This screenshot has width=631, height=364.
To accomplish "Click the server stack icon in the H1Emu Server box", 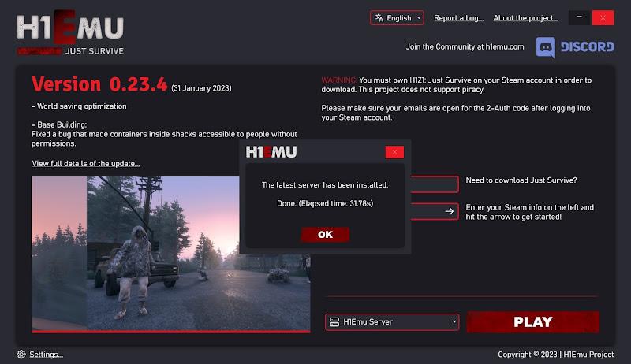I will (334, 321).
